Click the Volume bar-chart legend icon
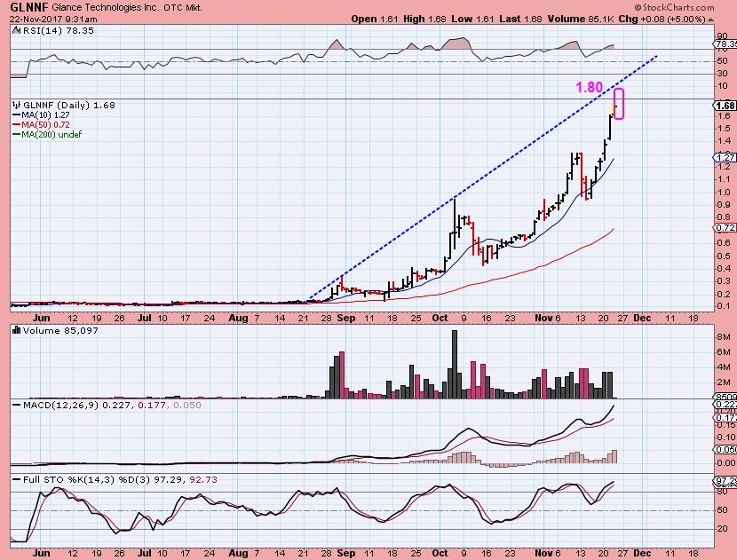Viewport: 737px width, 560px height. (17, 330)
